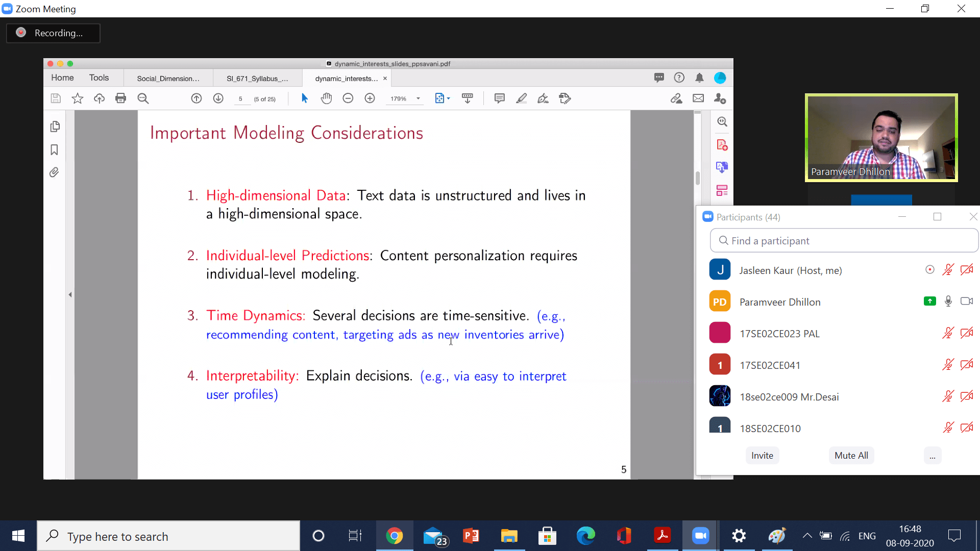The height and width of the screenshot is (551, 980).
Task: Click the taskbar search box
Action: (x=168, y=536)
